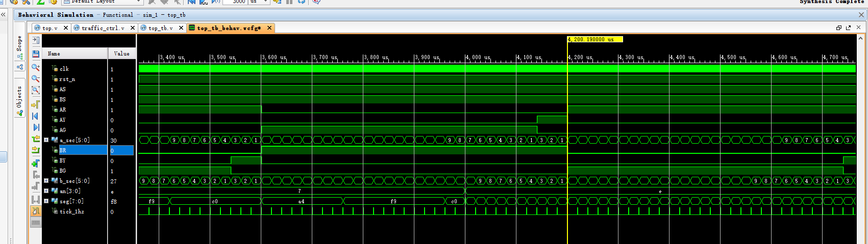Go to cursor icon in waveform sidebar
The height and width of the screenshot is (244, 868).
[x=36, y=104]
